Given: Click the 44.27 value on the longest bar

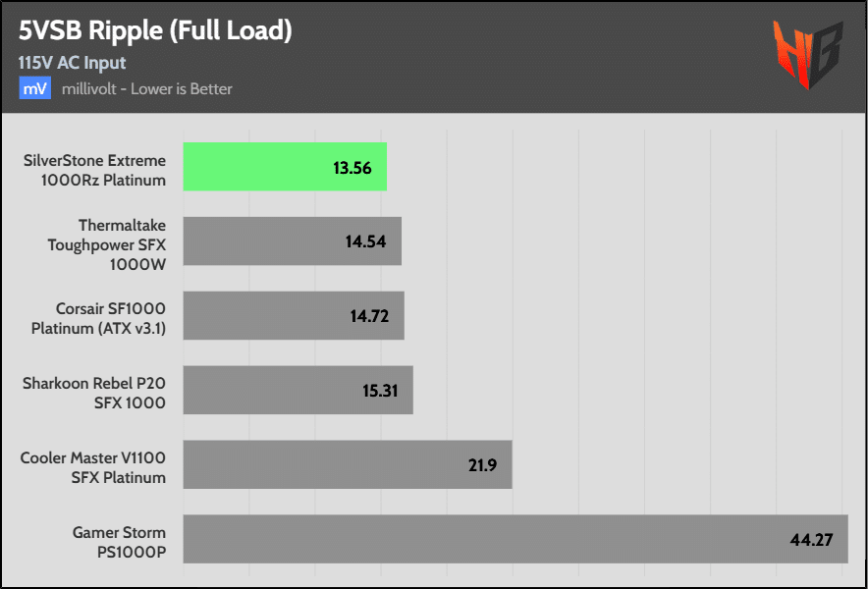Looking at the screenshot, I should pos(811,539).
